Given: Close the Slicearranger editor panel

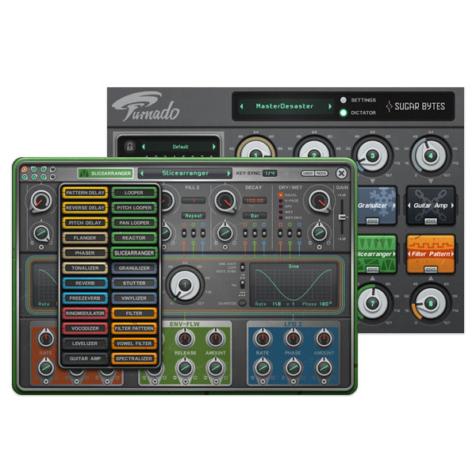Looking at the screenshot, I should pyautogui.click(x=341, y=173).
